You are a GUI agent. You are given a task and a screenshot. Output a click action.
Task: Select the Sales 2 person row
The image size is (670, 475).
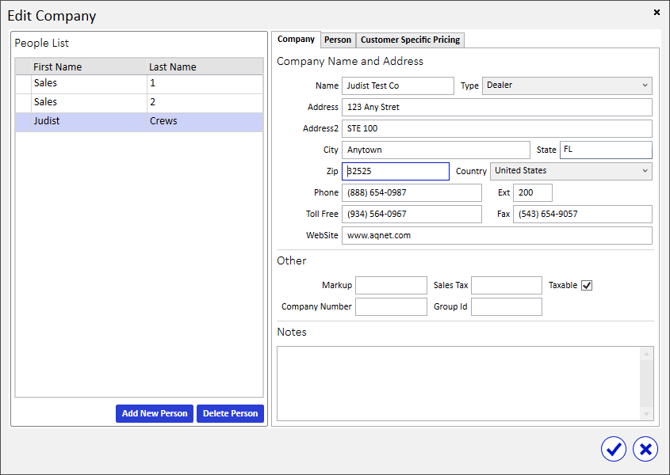click(x=139, y=103)
